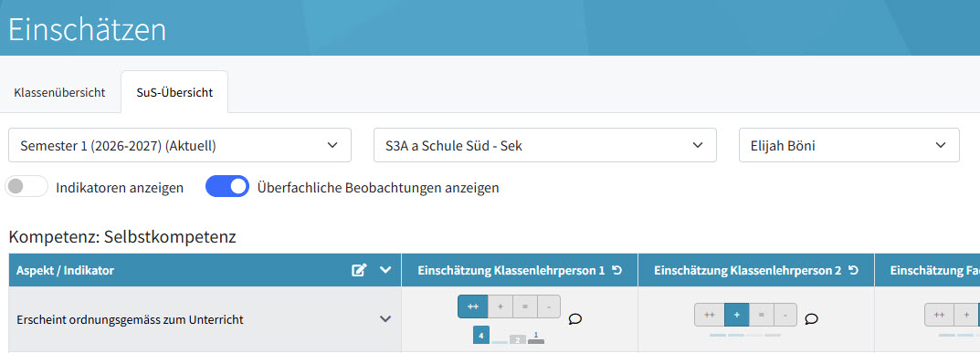The width and height of the screenshot is (980, 353).
Task: Click the Einschätzen page title
Action: (x=88, y=29)
